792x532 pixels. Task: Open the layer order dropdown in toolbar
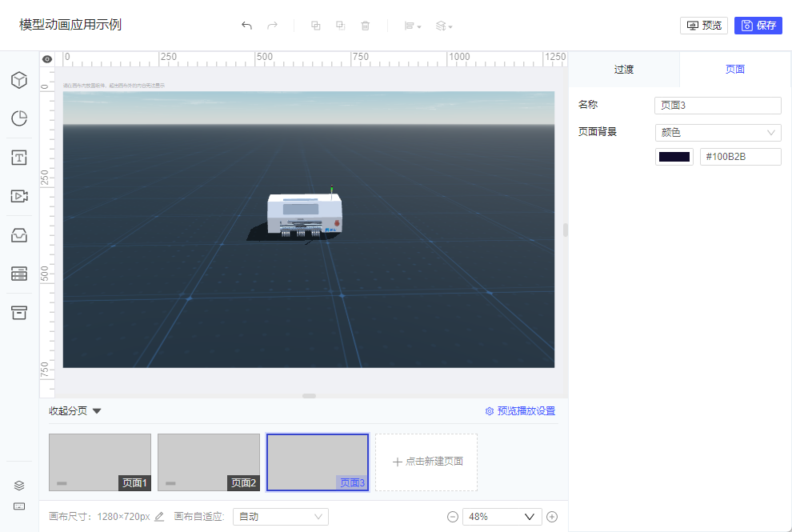[x=444, y=26]
